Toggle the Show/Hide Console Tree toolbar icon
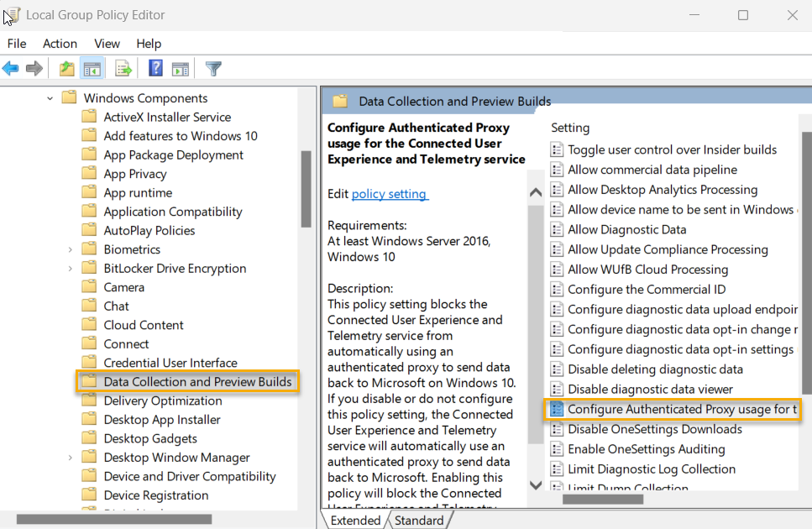The height and width of the screenshot is (529, 812). [x=92, y=68]
